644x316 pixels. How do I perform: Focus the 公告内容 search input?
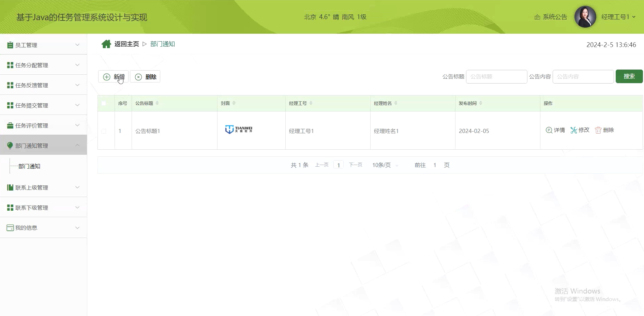point(583,77)
